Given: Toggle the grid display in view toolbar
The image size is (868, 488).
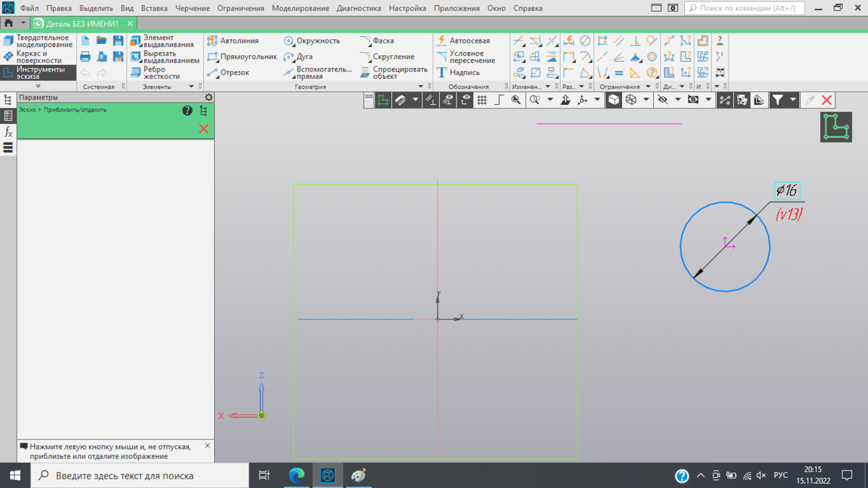Looking at the screenshot, I should tap(482, 100).
